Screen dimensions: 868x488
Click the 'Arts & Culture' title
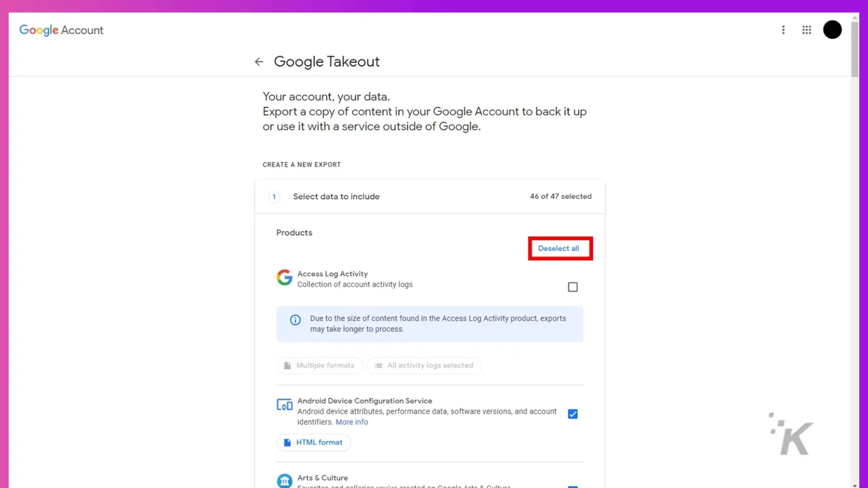(x=323, y=478)
